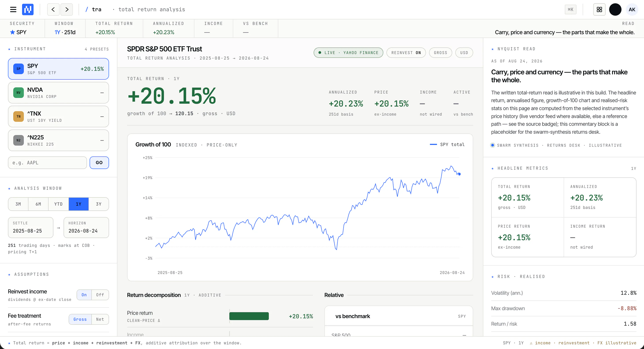Screen dimensions: 644x349
Task: Go back with the left chevron
Action: pos(53,9)
